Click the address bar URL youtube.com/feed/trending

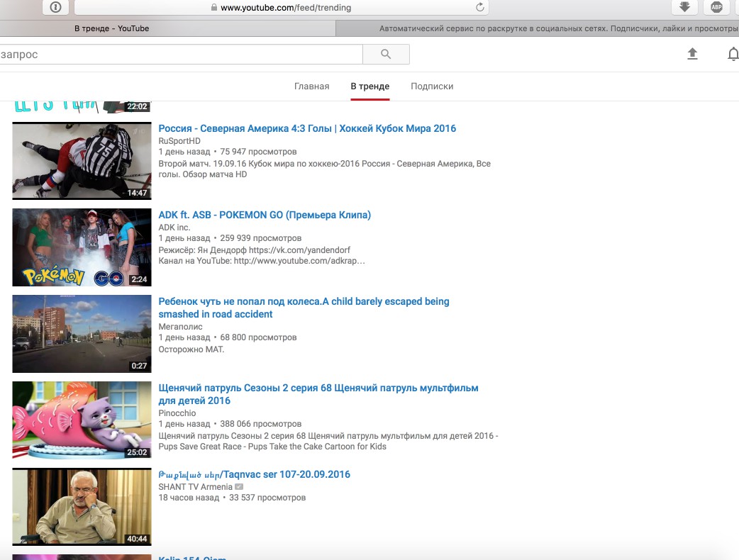[286, 8]
